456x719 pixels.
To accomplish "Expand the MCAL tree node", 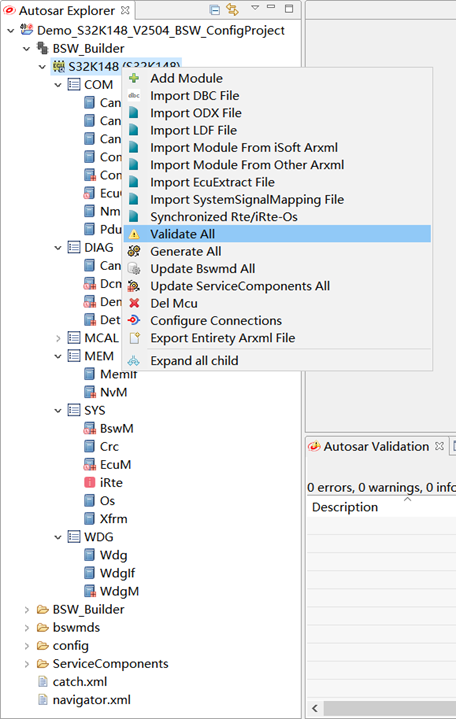I will pyautogui.click(x=58, y=338).
